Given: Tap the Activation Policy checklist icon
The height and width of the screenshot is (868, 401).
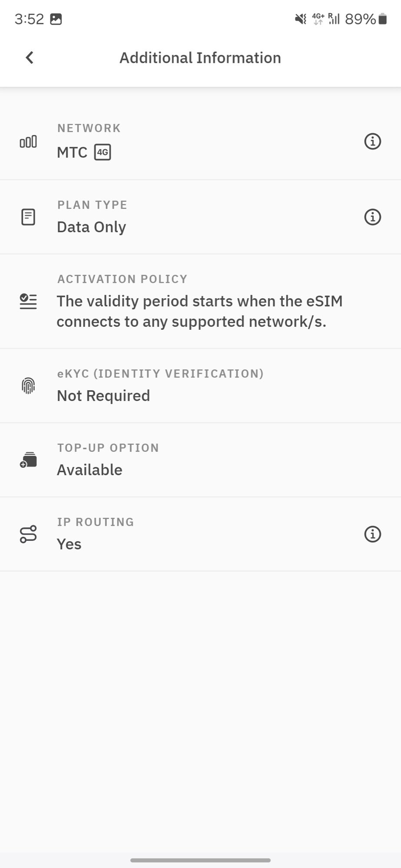Looking at the screenshot, I should pos(28,301).
